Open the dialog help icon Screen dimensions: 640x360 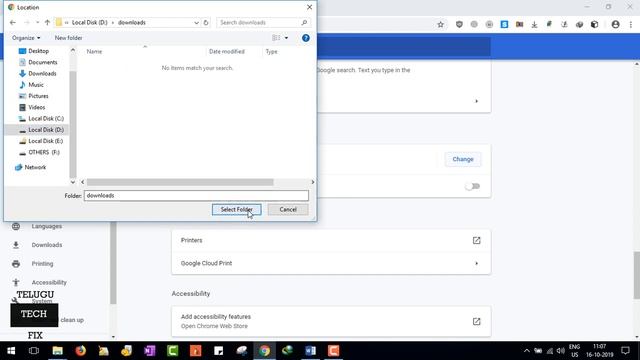(306, 38)
